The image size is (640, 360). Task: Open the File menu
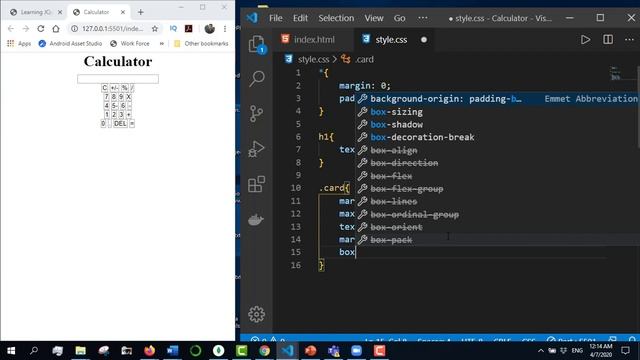[276, 18]
